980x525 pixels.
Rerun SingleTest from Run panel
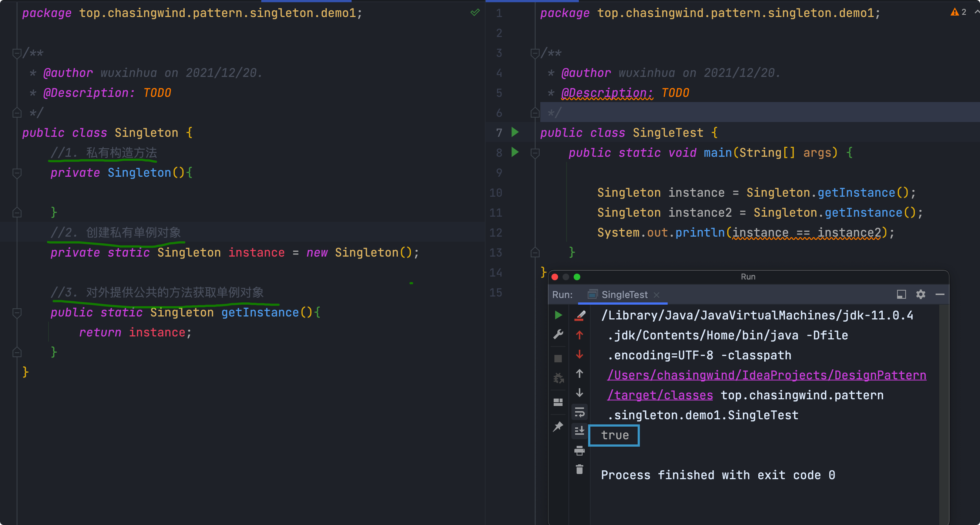click(x=558, y=315)
